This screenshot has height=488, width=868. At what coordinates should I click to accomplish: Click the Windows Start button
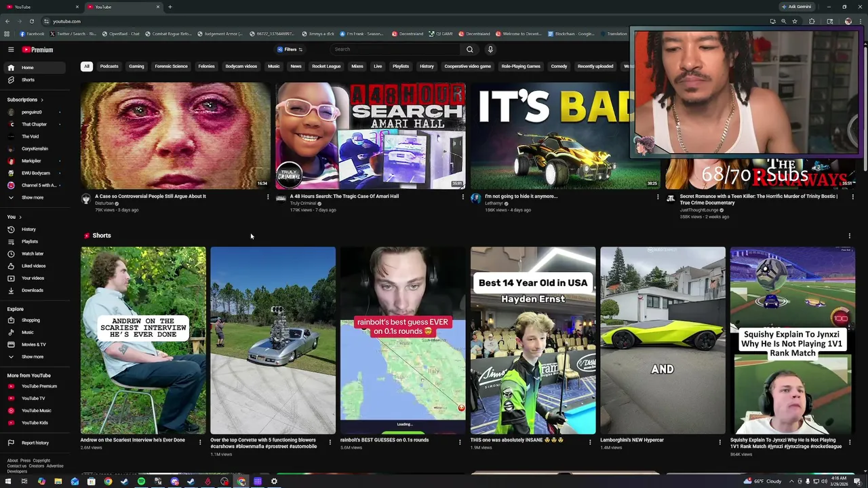(7, 481)
